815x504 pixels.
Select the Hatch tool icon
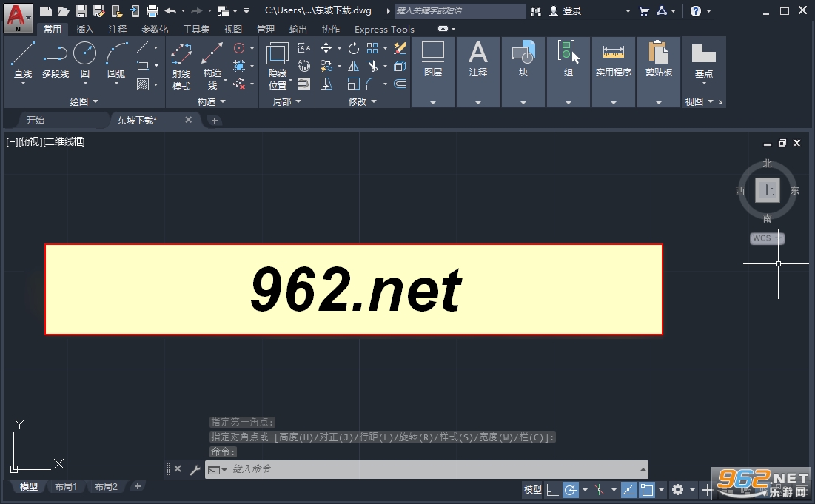tap(143, 84)
